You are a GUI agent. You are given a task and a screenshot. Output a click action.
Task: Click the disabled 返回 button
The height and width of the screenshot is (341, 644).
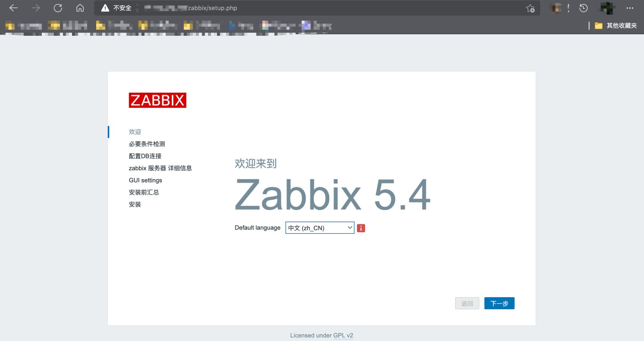tap(467, 303)
